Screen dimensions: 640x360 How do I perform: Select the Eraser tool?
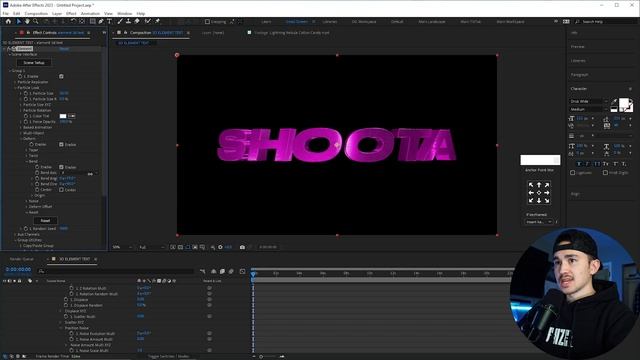click(x=137, y=21)
